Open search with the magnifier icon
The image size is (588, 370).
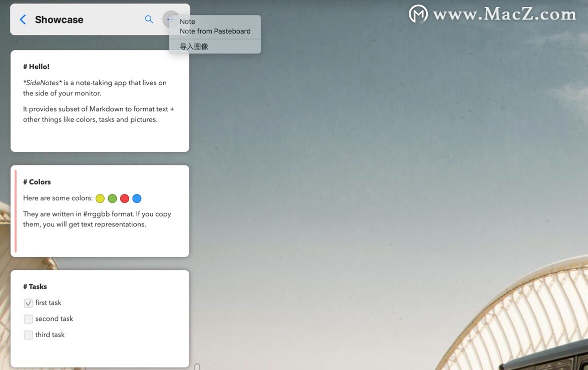pos(149,19)
